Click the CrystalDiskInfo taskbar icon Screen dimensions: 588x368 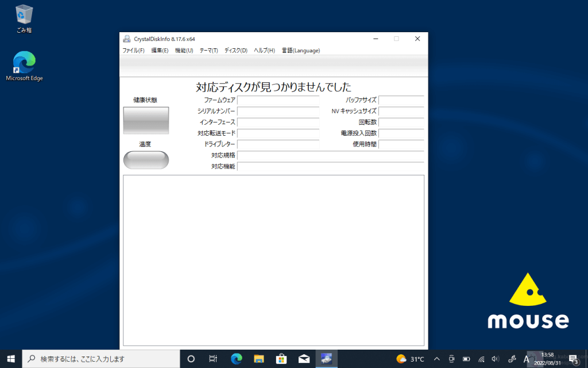[326, 359]
